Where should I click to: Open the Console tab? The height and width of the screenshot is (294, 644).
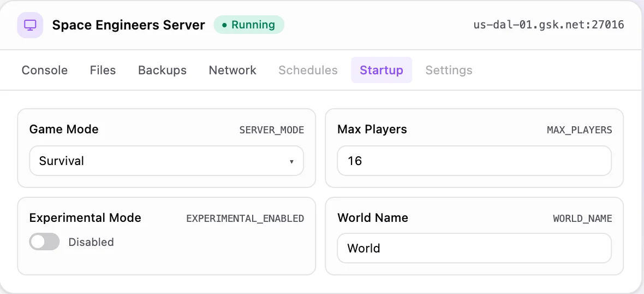pos(45,70)
